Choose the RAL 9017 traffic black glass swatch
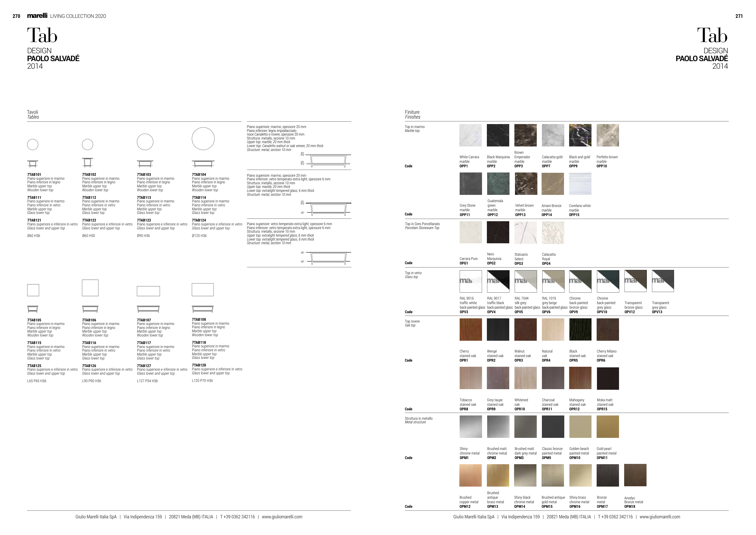This screenshot has height=535, width=756. (498, 281)
